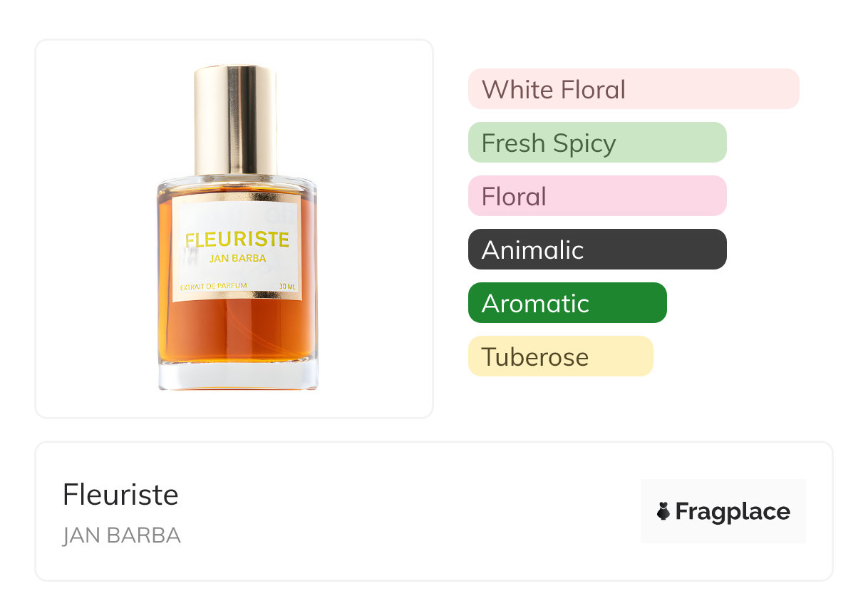
Task: Click the Fleuriste title text
Action: tap(120, 495)
